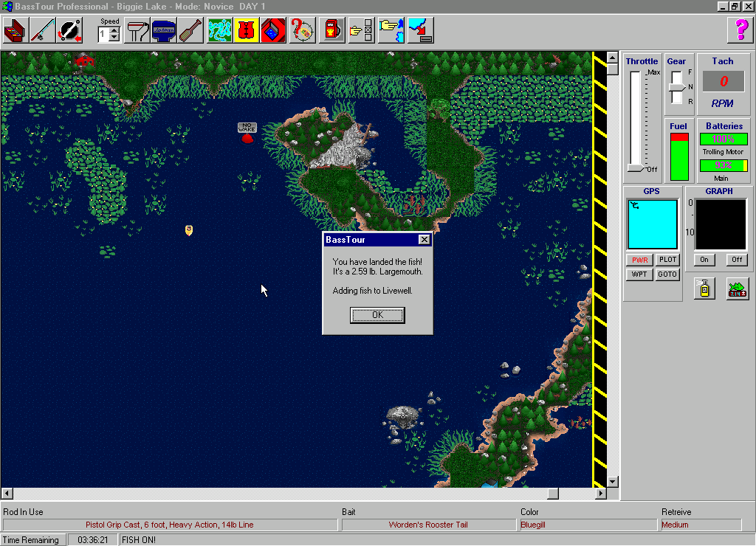Close the BassTour dialog with X
Viewport: 756px width, 546px height.
(x=424, y=240)
